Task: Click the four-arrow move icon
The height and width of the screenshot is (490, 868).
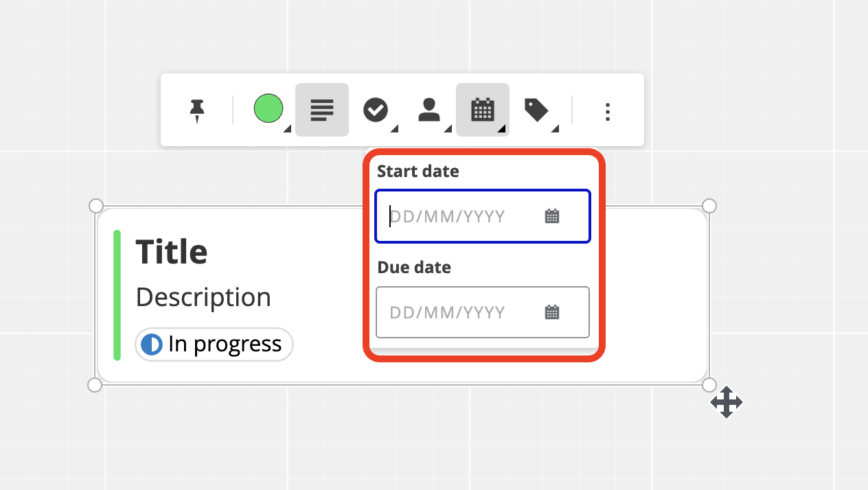Action: (x=727, y=402)
